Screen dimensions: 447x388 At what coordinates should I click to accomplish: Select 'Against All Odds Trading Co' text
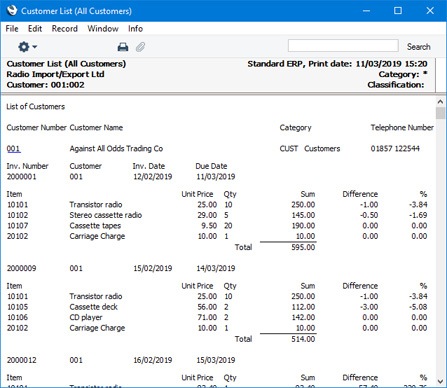(116, 149)
